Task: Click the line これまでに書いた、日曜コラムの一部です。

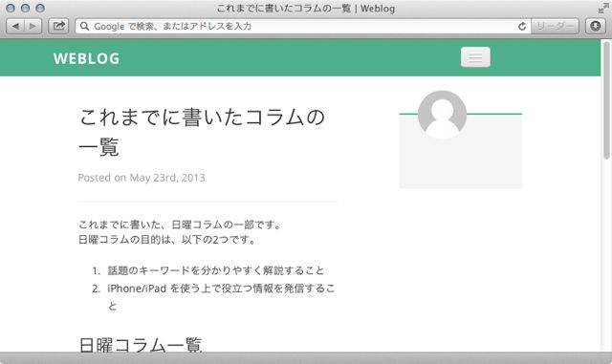Action: tap(181, 225)
